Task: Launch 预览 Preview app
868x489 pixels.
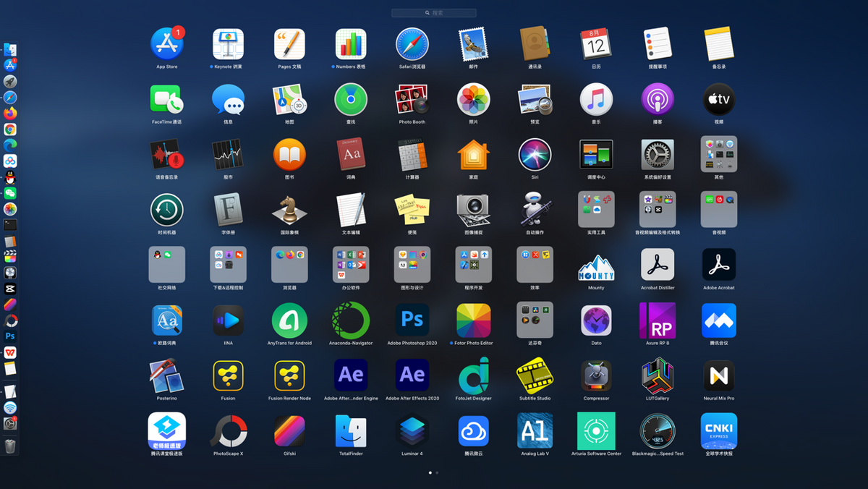Action: pos(535,99)
